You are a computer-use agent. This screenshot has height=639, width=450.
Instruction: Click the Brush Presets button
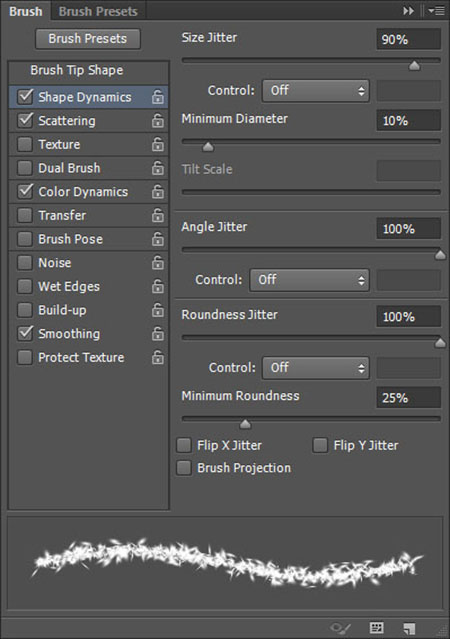(x=88, y=39)
